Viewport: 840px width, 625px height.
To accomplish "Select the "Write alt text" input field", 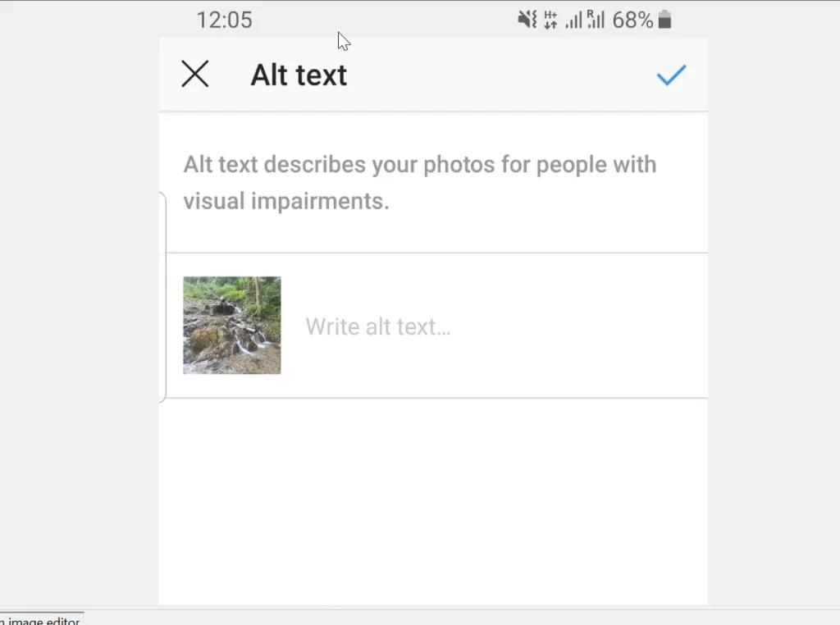I will [378, 326].
